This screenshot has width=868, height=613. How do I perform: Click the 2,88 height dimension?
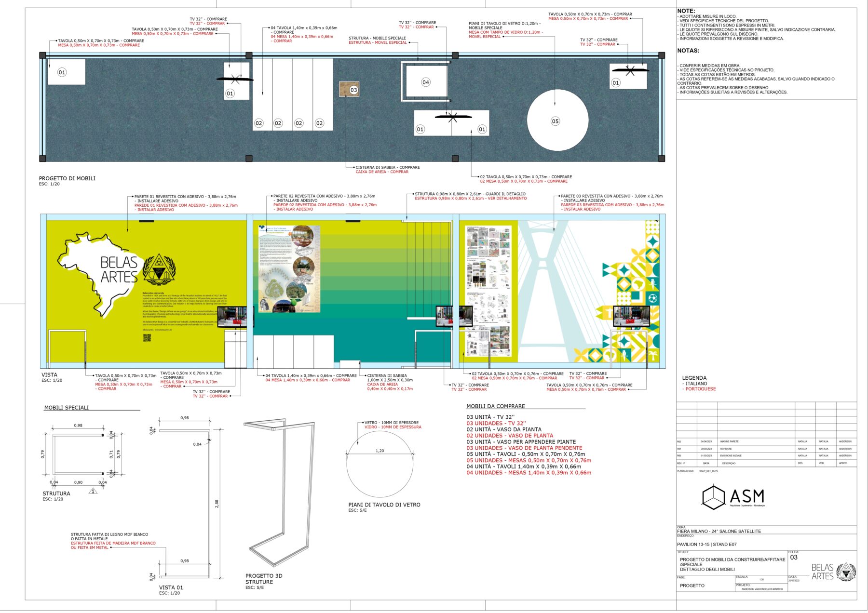(217, 504)
